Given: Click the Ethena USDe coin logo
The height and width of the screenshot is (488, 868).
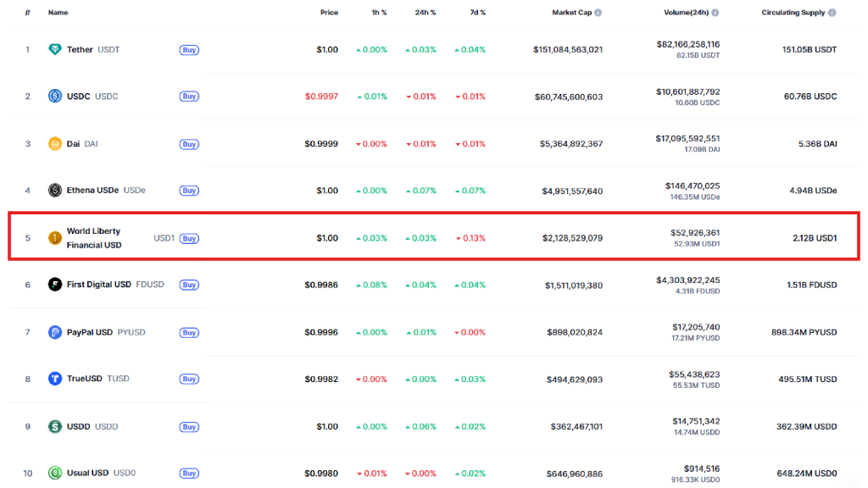Looking at the screenshot, I should click(55, 191).
